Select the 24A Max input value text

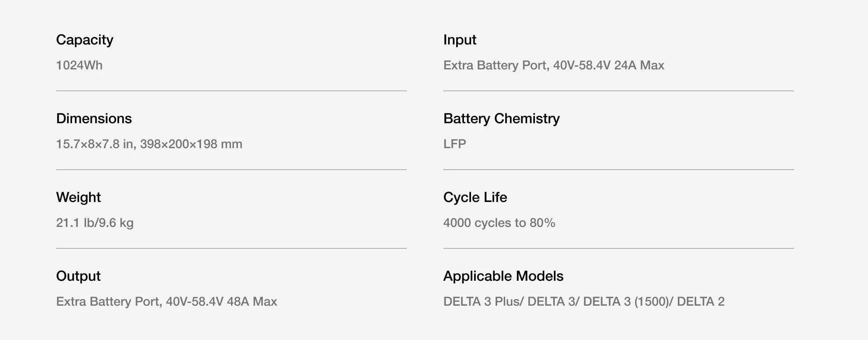coord(639,65)
